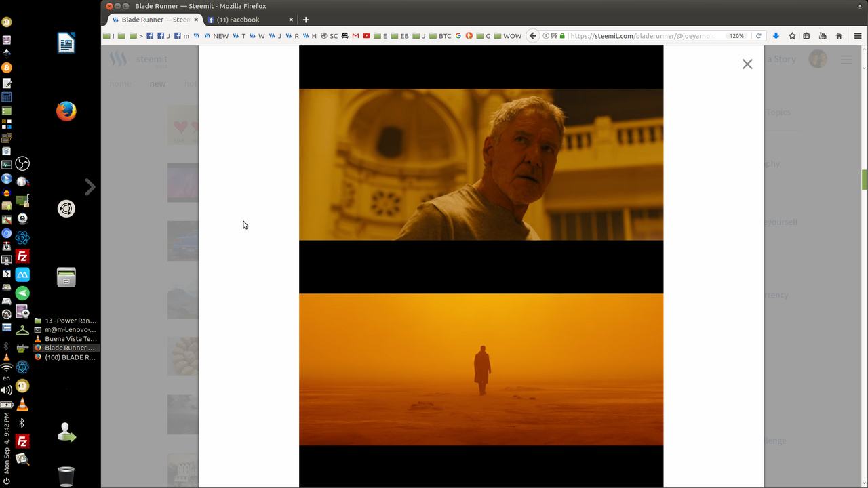Switch to the Blade Runner — Steemit tab
Viewport: 868px width, 488px height.
point(154,20)
